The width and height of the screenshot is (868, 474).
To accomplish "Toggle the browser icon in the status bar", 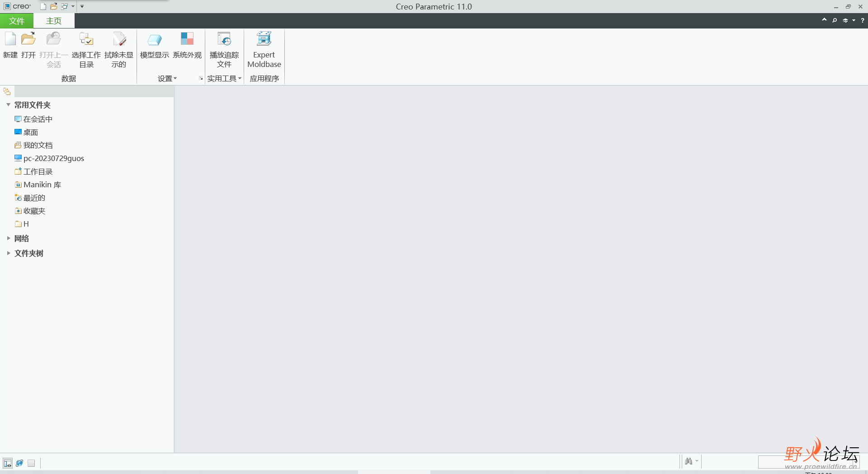I will point(19,463).
